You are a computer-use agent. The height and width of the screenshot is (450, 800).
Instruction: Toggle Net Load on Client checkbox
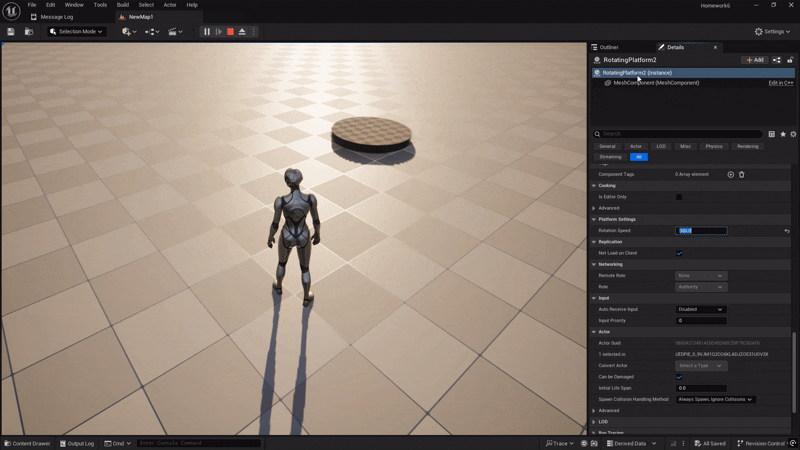point(679,253)
